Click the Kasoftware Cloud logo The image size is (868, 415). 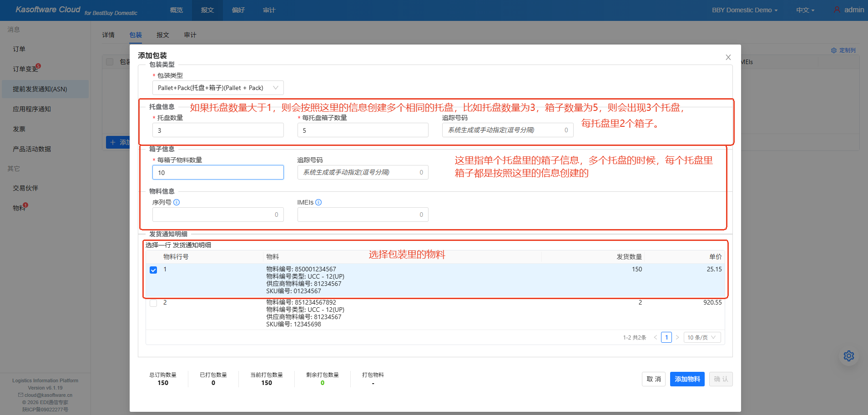(48, 9)
